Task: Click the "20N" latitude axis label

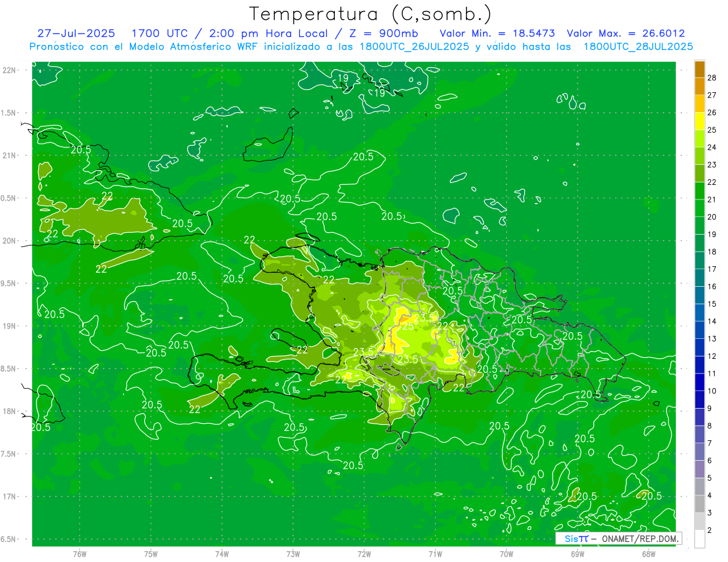Action: click(10, 241)
